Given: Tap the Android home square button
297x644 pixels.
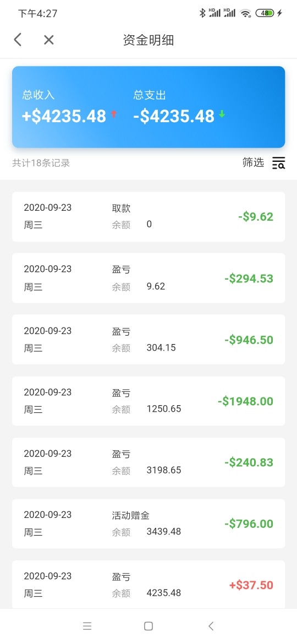Looking at the screenshot, I should click(148, 626).
